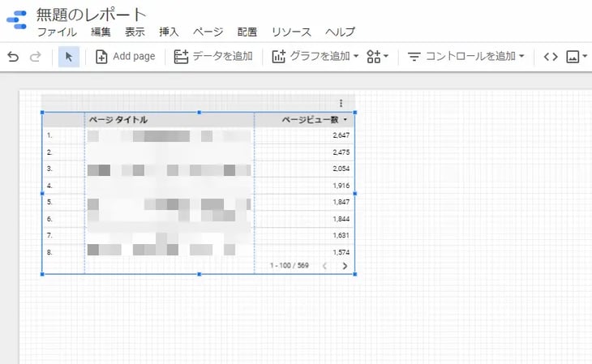Rename the report title 無題のレポート
This screenshot has height=364, width=592.
click(x=92, y=15)
